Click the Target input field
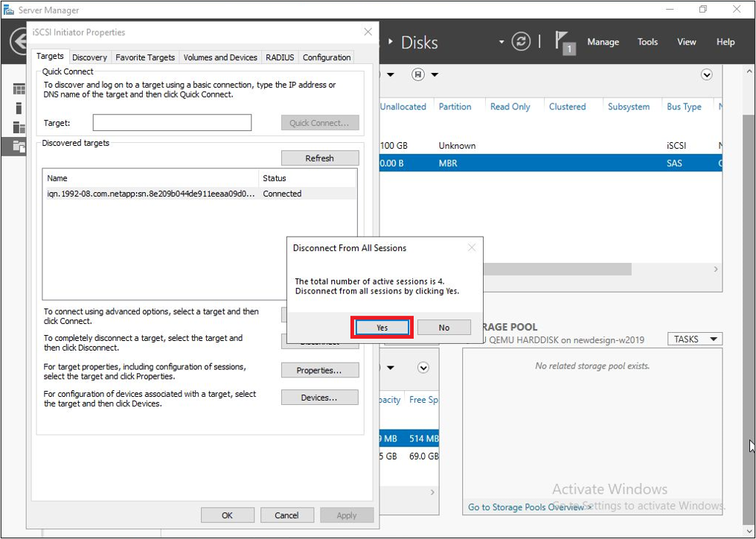Screen dimensions: 756x539 click(x=172, y=123)
